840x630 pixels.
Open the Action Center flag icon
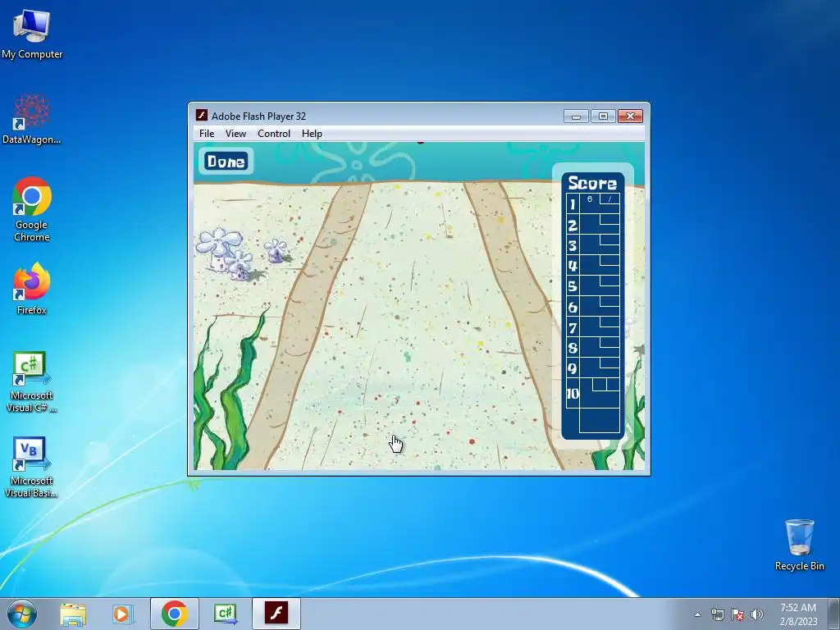[737, 614]
